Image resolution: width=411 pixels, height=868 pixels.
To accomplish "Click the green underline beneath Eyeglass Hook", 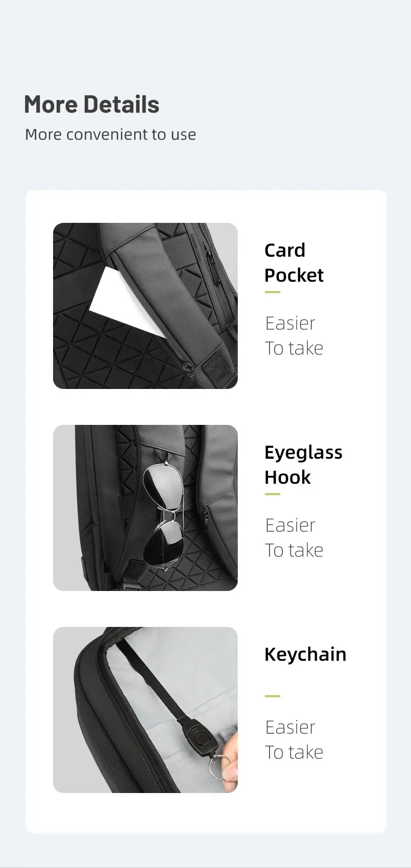I will pyautogui.click(x=273, y=494).
